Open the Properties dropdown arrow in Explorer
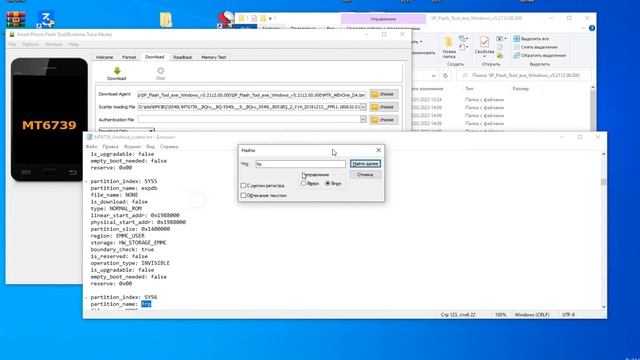Viewport: 640px width, 360px height. pyautogui.click(x=484, y=57)
